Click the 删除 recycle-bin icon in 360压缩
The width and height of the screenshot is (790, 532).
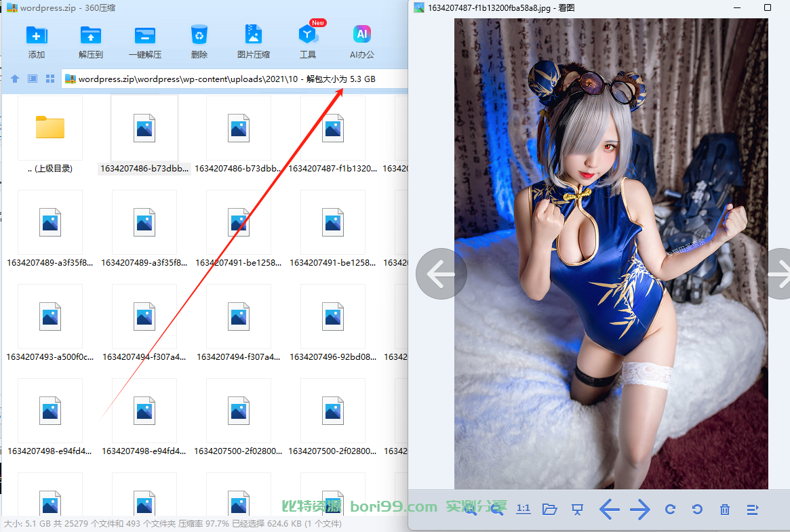199,35
